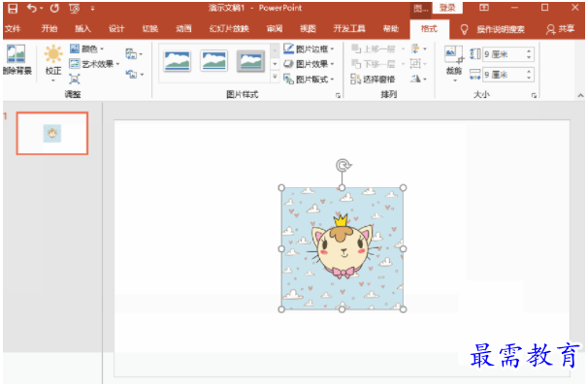Switch to the 审阅 review tab
Viewport: 588px width, 386px height.
point(275,29)
